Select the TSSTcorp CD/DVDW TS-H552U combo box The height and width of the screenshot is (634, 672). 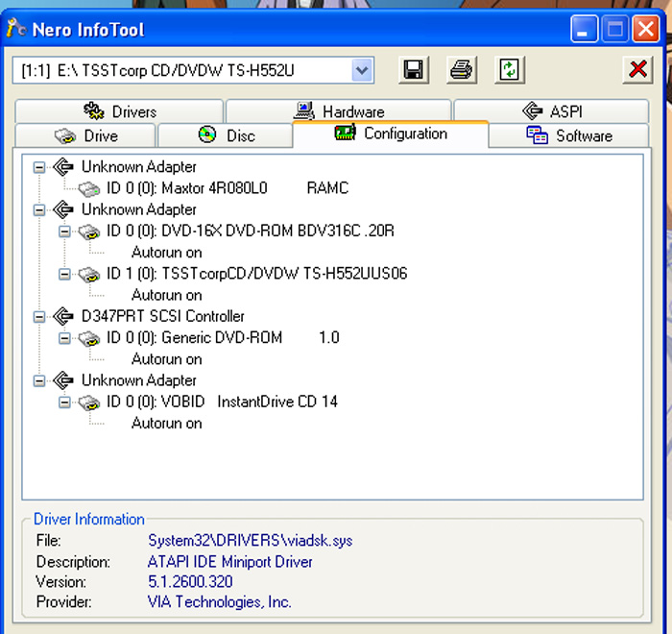[x=193, y=70]
